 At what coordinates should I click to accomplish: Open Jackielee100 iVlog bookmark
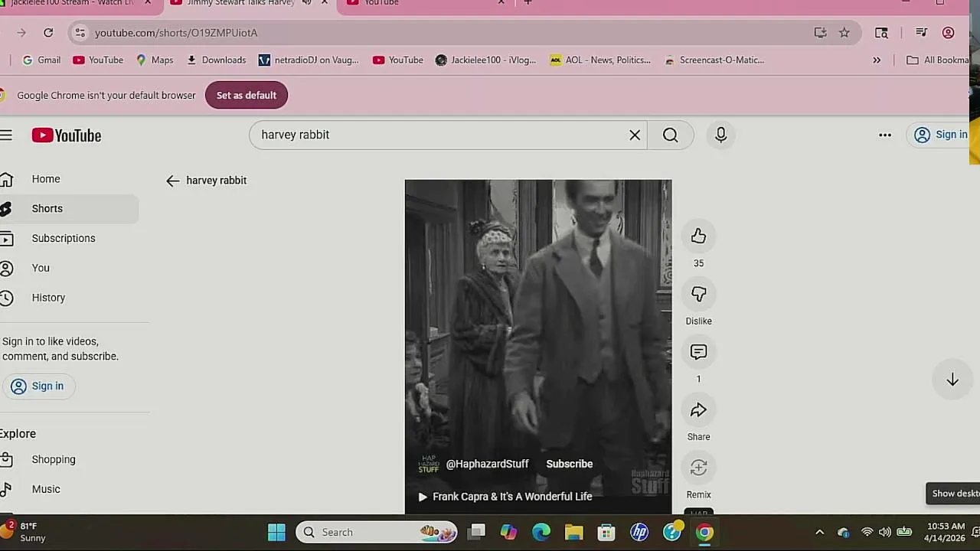(x=485, y=60)
